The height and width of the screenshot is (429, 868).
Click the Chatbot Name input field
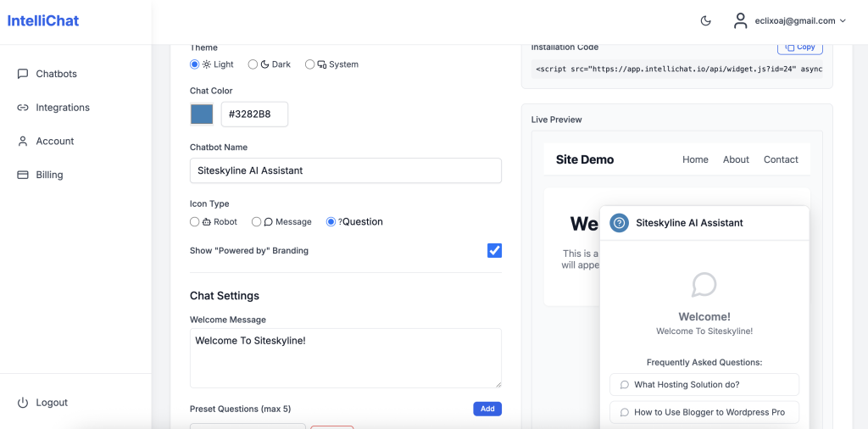pyautogui.click(x=346, y=170)
